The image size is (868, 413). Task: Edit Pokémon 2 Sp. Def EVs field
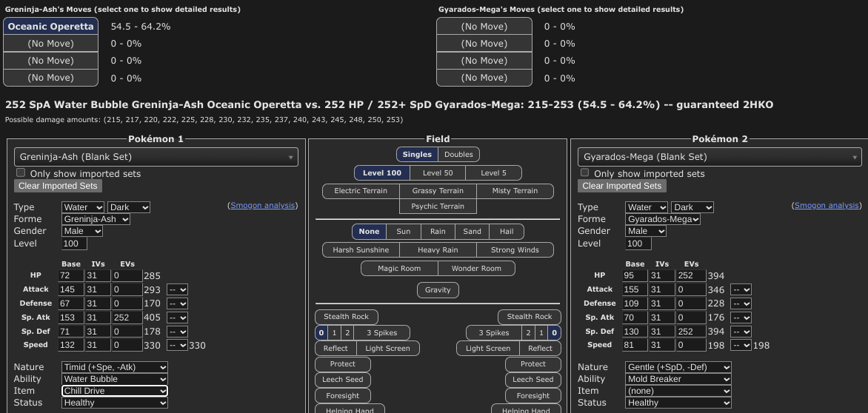[x=691, y=331]
